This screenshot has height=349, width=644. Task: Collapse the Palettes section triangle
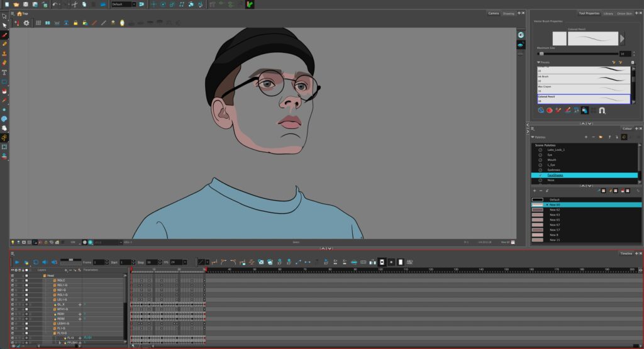(x=533, y=137)
